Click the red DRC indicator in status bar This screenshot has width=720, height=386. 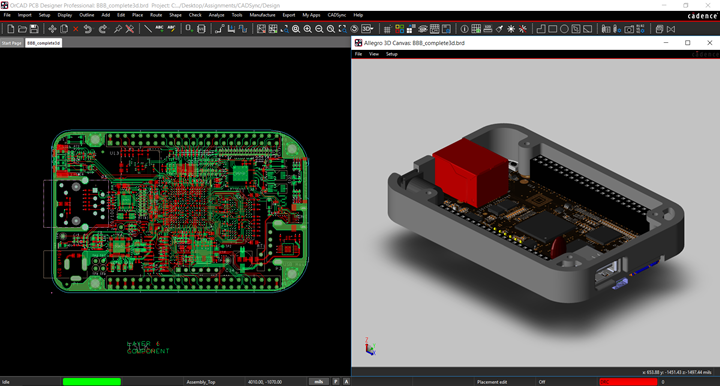click(x=628, y=381)
